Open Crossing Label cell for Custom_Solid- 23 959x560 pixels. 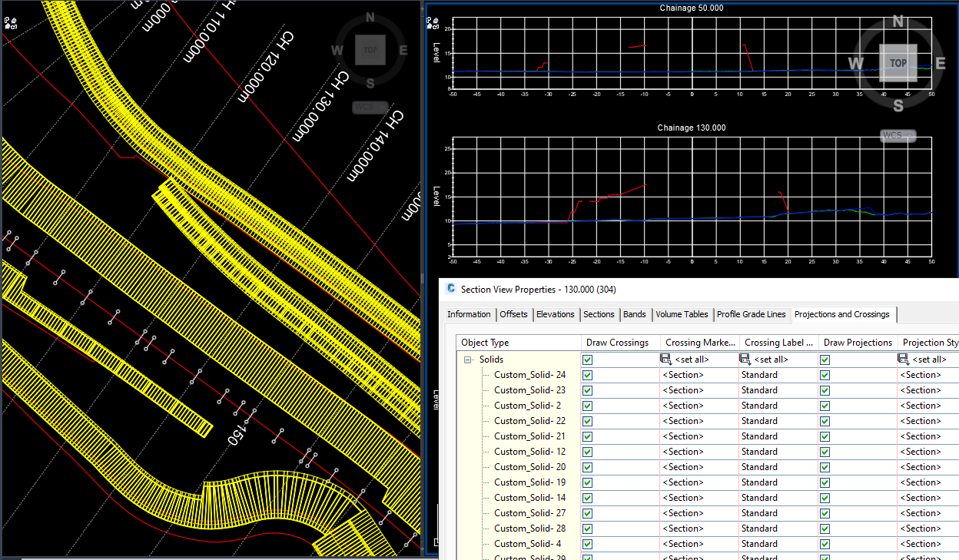point(778,390)
